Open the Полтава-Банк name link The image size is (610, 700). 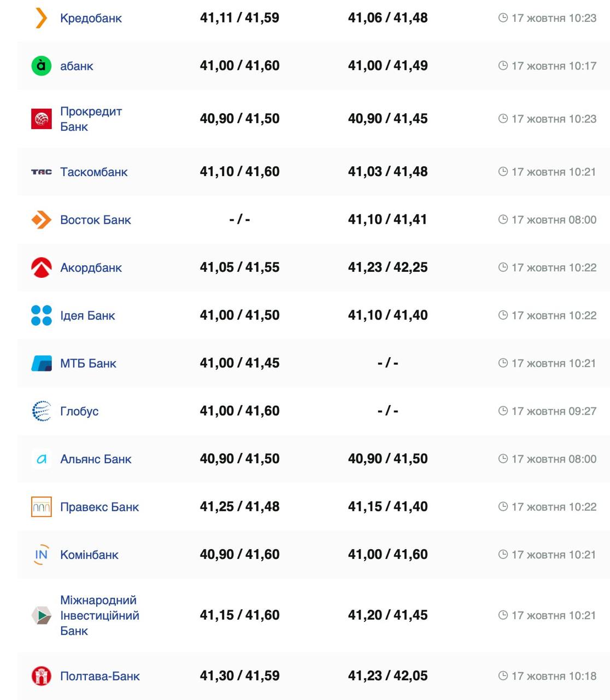pos(99,676)
